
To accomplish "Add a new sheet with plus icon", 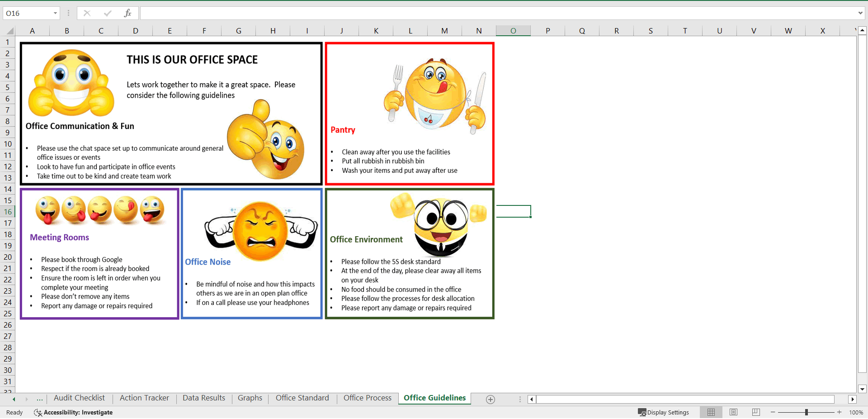I will (491, 399).
